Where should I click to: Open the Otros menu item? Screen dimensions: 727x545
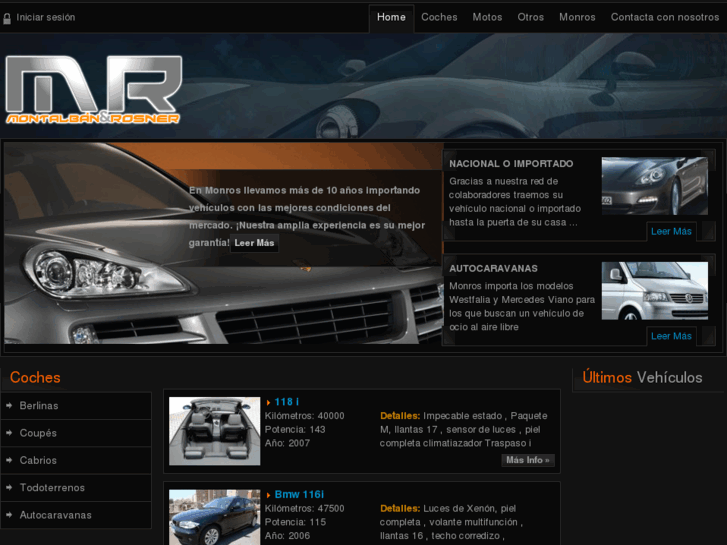(x=530, y=18)
